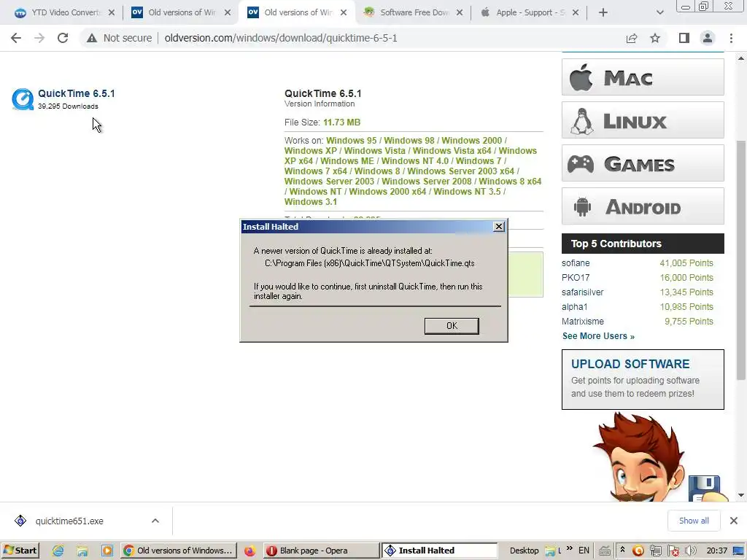Open contributor alpha1's profile
The width and height of the screenshot is (747, 560).
575,307
